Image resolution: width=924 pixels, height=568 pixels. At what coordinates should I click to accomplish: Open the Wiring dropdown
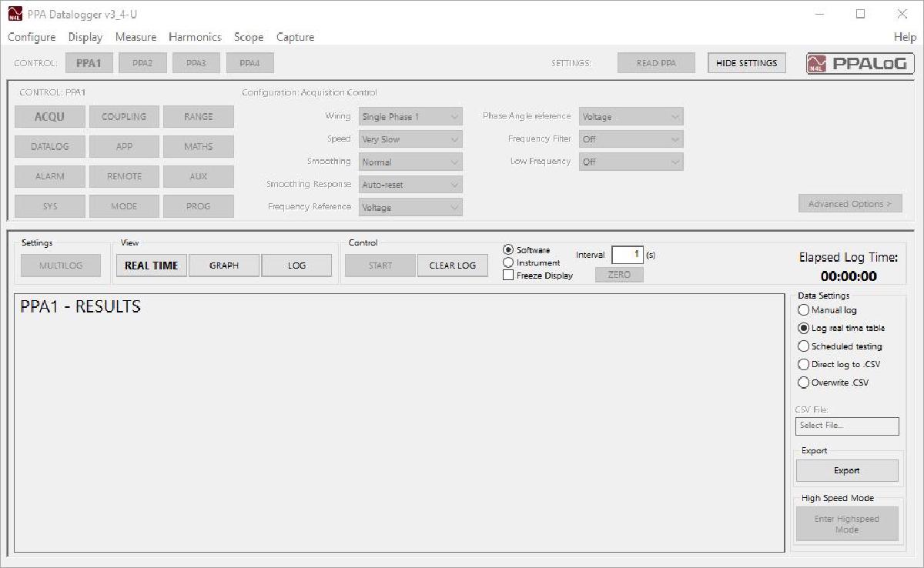pyautogui.click(x=410, y=116)
